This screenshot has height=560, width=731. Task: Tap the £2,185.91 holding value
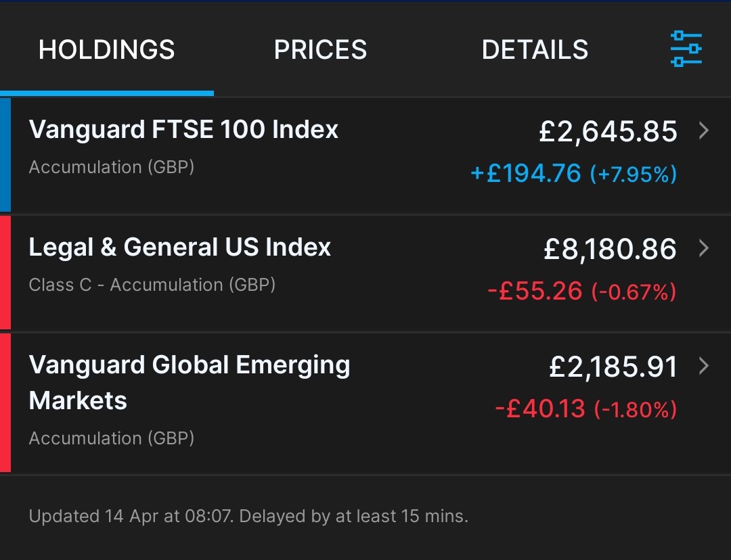pyautogui.click(x=613, y=367)
